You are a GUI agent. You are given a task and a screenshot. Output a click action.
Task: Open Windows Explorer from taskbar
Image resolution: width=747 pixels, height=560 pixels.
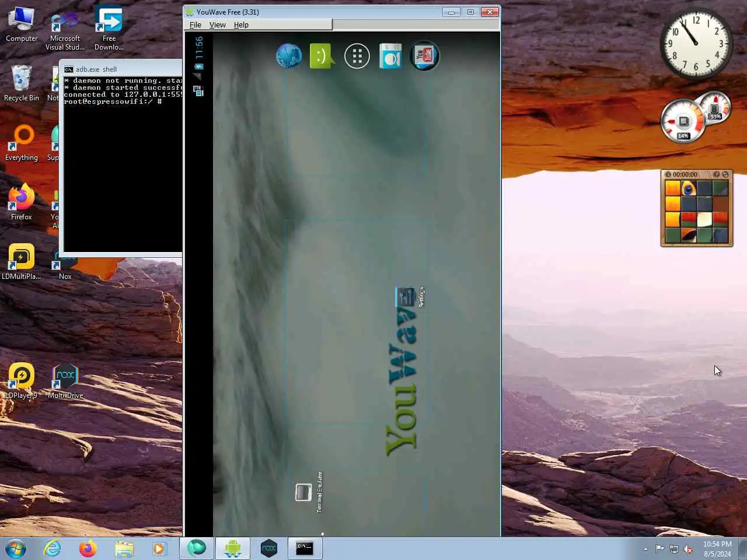coord(124,548)
